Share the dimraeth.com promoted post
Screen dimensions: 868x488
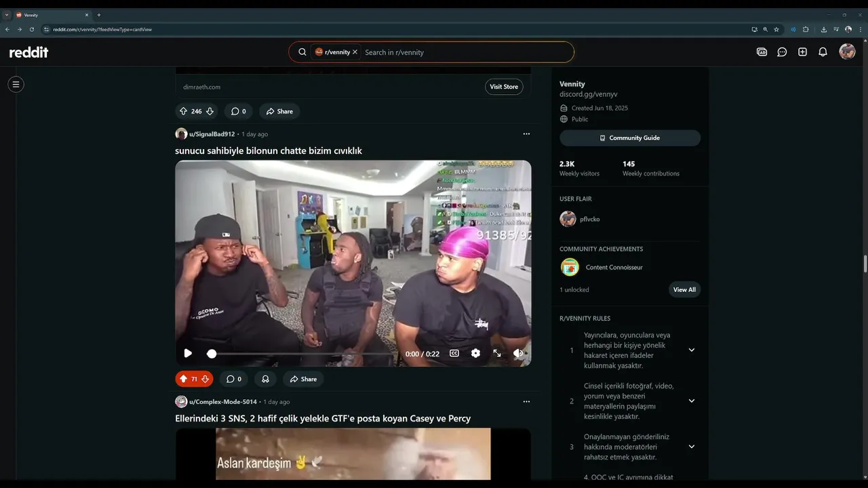(279, 111)
